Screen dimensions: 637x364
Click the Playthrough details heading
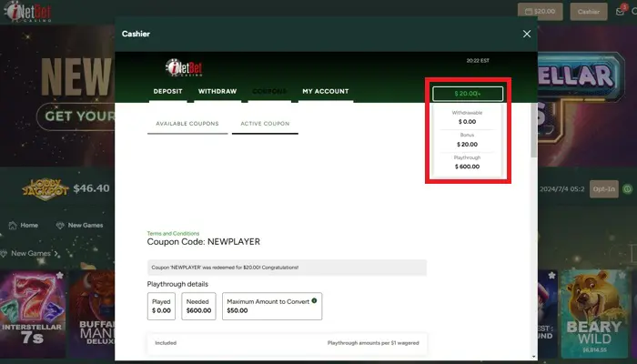pos(177,284)
